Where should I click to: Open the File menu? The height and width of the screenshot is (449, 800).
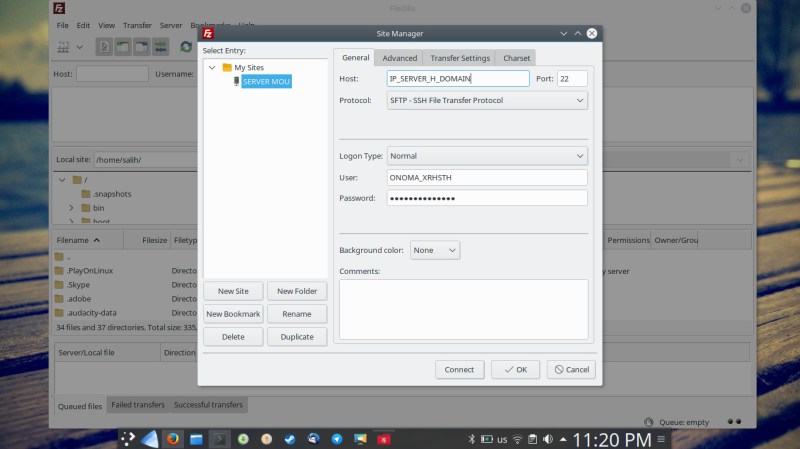point(62,25)
